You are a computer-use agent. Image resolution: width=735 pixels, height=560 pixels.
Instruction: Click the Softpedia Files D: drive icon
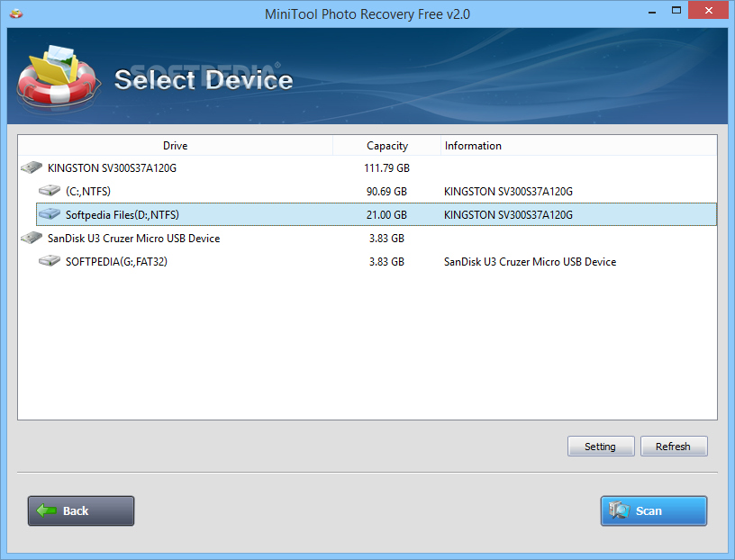pyautogui.click(x=50, y=213)
